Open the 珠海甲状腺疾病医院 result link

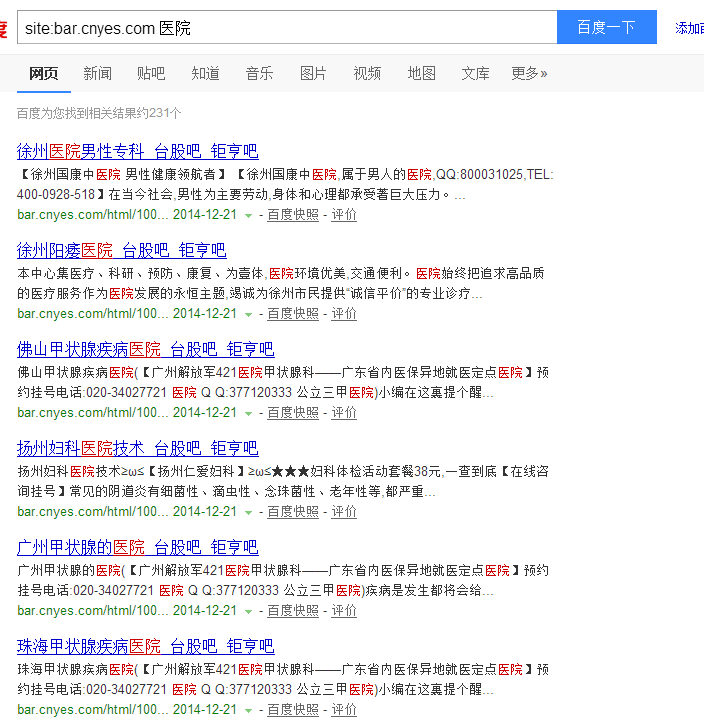[146, 646]
